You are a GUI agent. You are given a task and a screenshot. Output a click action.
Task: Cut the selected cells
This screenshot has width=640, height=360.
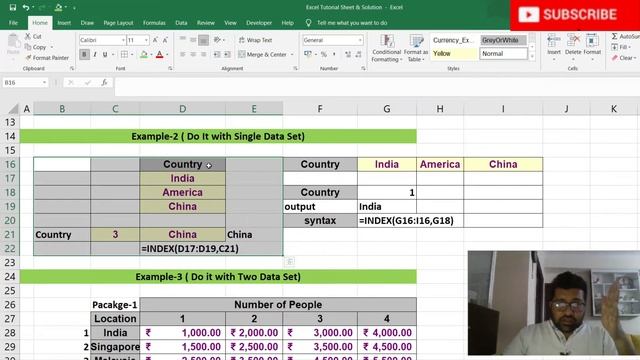click(33, 36)
